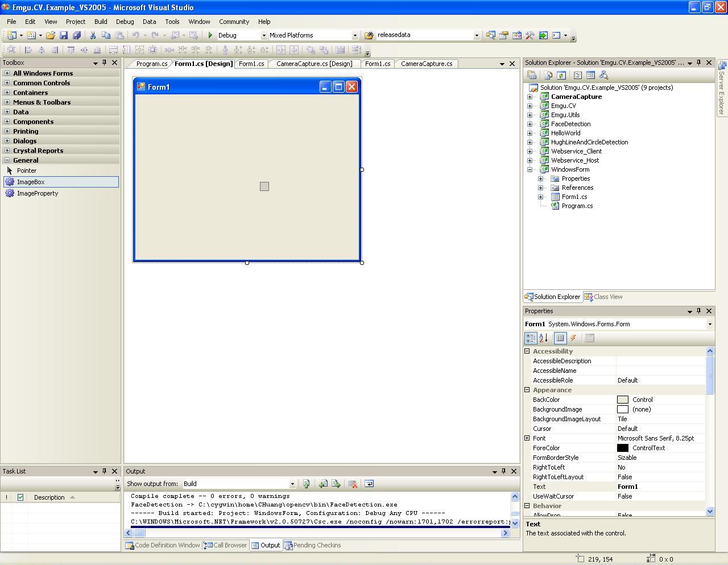Click the Copy icon in the toolbar

(x=106, y=35)
